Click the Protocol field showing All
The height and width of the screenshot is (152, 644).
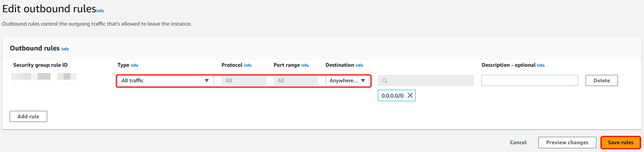(x=244, y=80)
